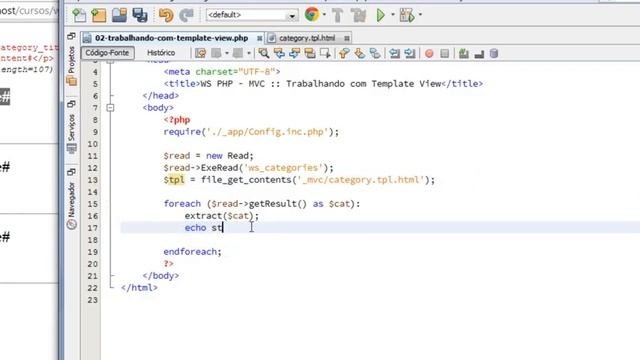The width and height of the screenshot is (640, 360).
Task: Click the 'ws_categories' string literal
Action: pyautogui.click(x=284, y=168)
